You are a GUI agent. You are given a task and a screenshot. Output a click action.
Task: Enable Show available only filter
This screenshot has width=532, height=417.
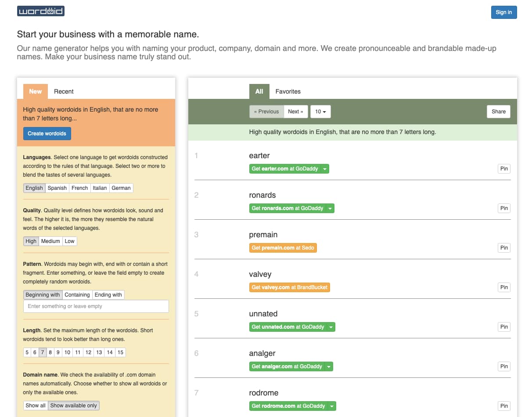73,405
